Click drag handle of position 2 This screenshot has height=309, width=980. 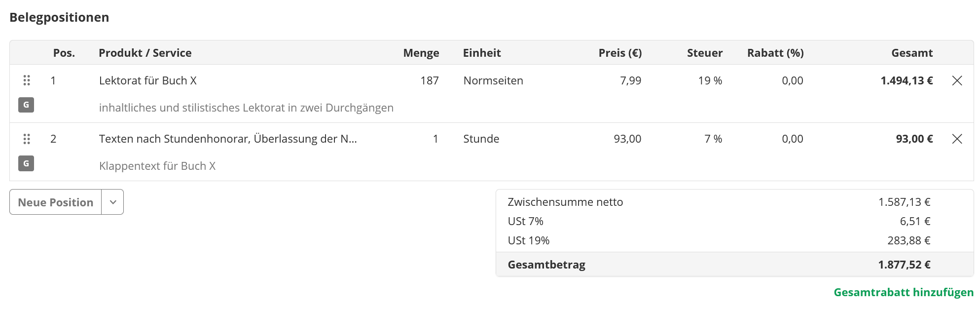pos(27,139)
